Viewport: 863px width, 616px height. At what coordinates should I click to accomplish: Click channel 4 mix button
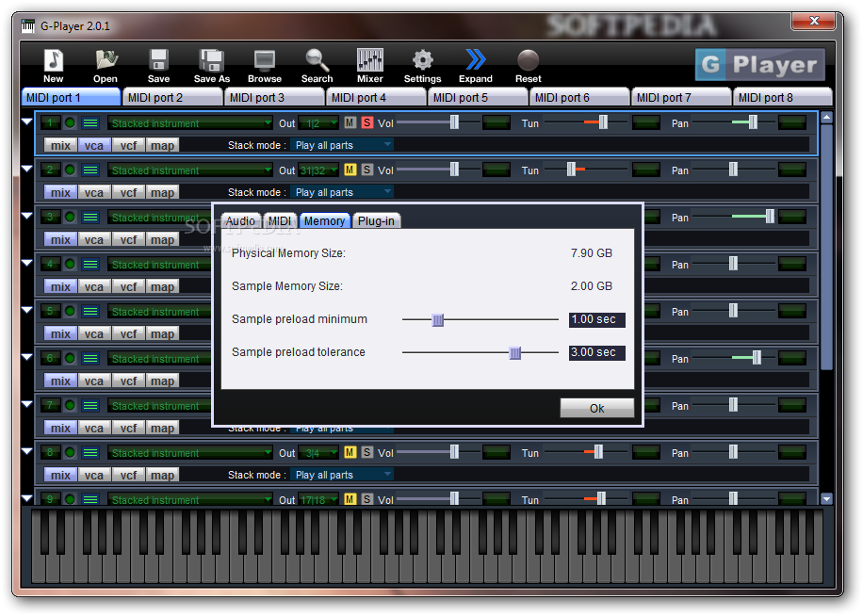pos(60,286)
